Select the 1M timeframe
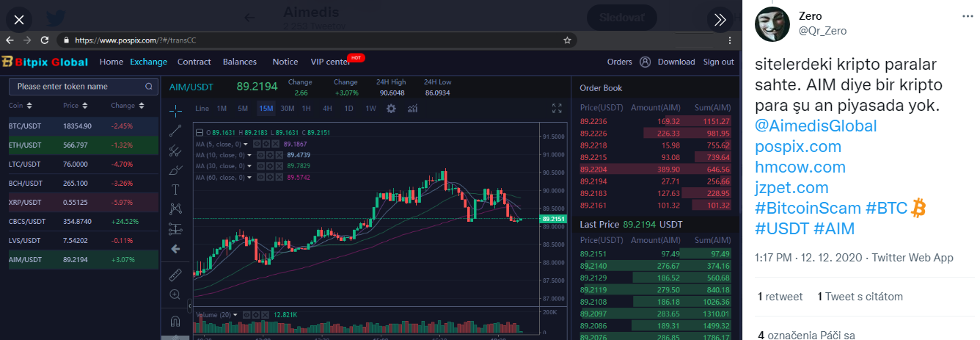Screen dimensions: 980x340 [222, 108]
